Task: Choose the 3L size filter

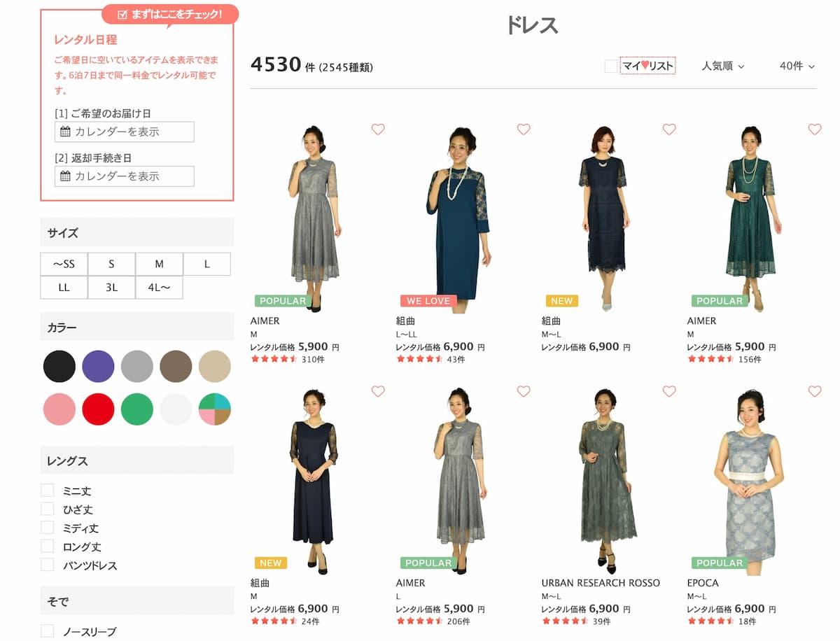Action: coord(111,288)
